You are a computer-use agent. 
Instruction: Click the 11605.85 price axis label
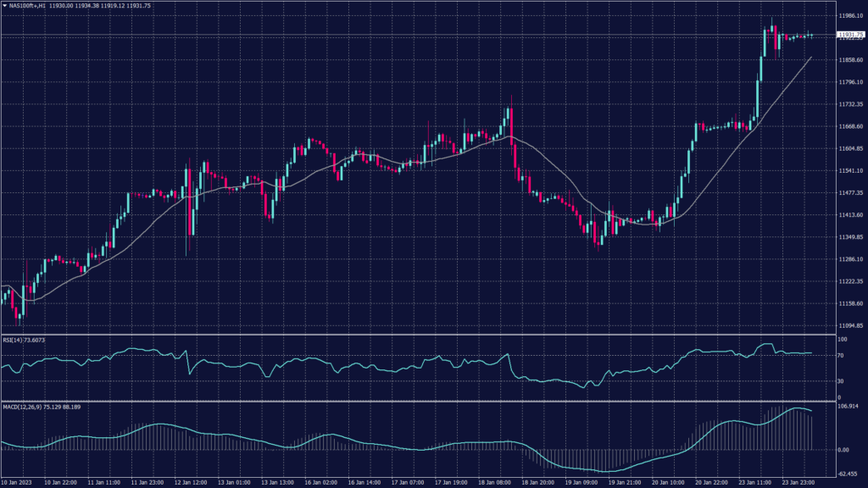click(x=849, y=149)
